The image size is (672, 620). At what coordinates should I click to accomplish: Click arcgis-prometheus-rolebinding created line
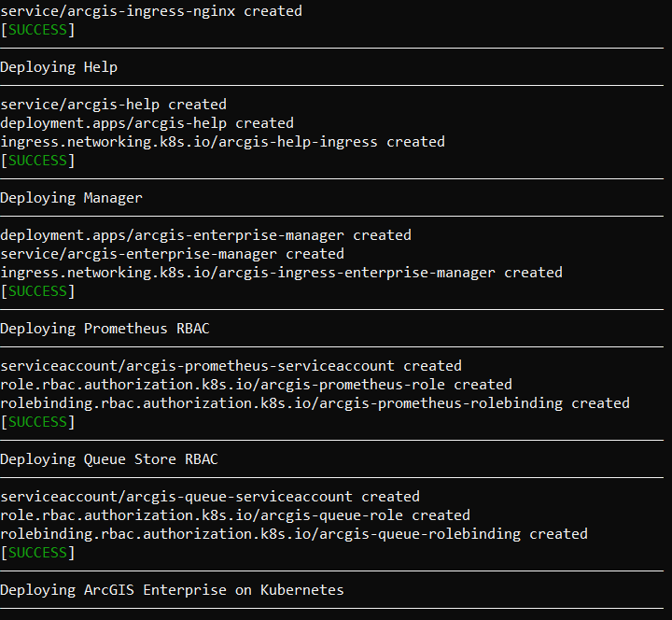point(315,403)
